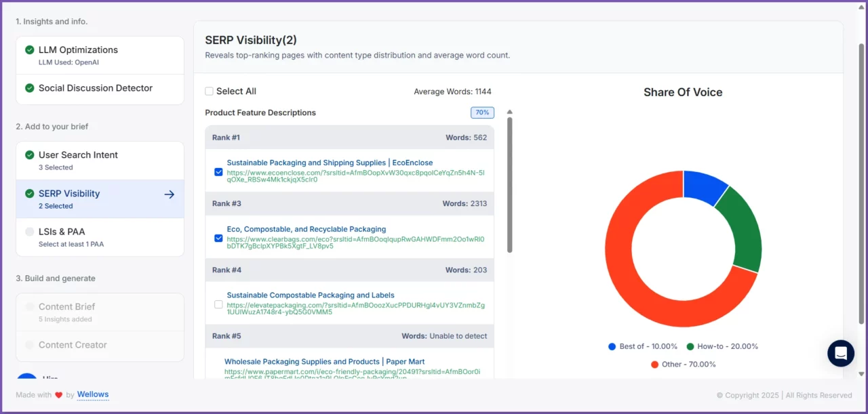This screenshot has width=868, height=414.
Task: Click the green check icon beside LLM Optimizations
Action: pos(30,49)
